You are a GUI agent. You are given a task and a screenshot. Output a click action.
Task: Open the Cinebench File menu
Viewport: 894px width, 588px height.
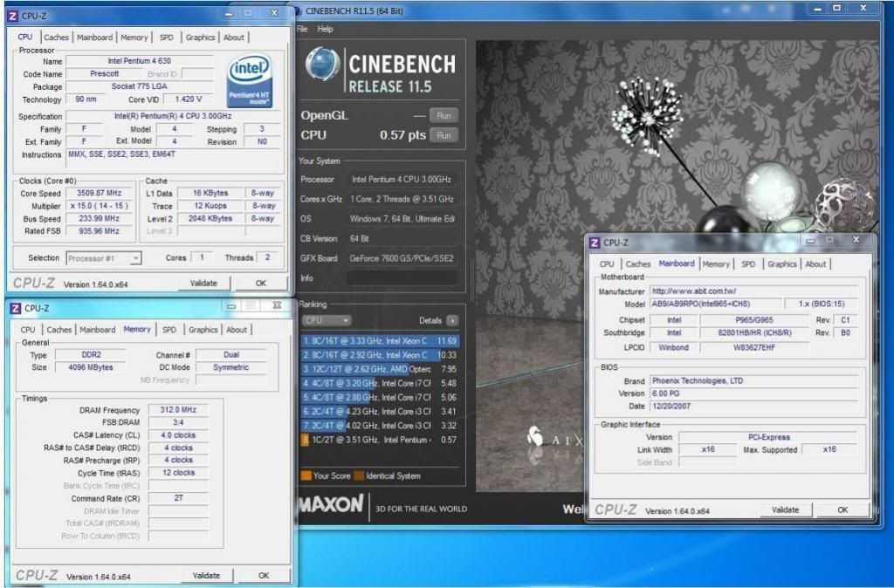click(302, 29)
